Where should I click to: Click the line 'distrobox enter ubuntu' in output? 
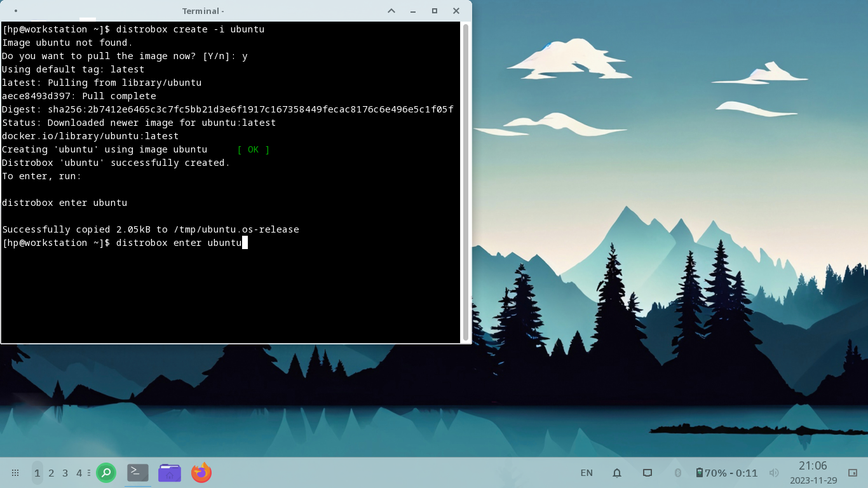tap(65, 203)
